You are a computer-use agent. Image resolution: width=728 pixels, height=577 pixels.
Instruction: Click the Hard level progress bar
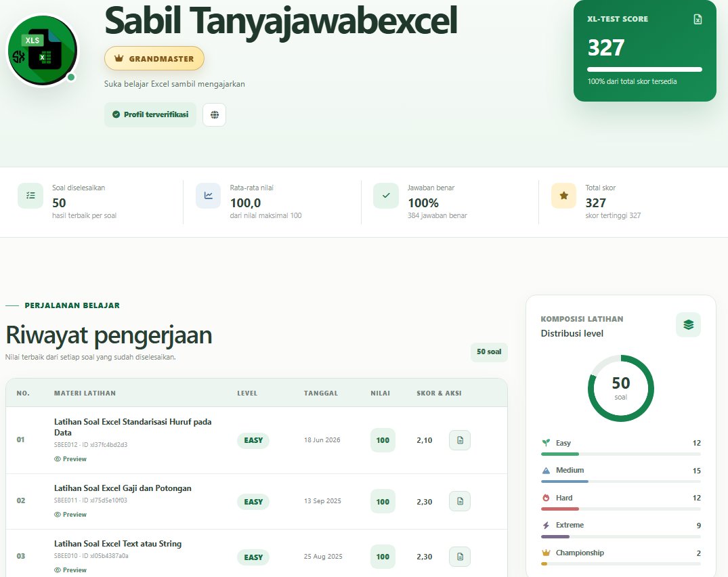(x=621, y=509)
